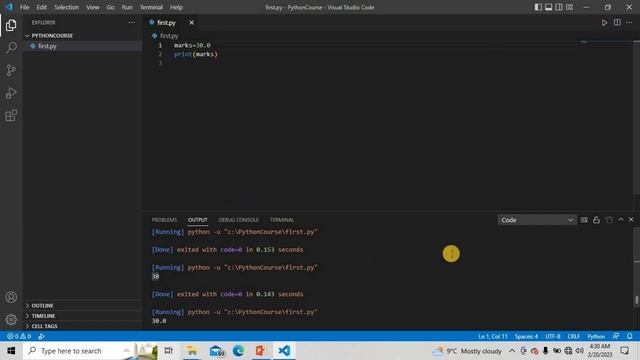Viewport: 640px width, 360px height.
Task: Open the Run and Debug view
Action: point(11,93)
